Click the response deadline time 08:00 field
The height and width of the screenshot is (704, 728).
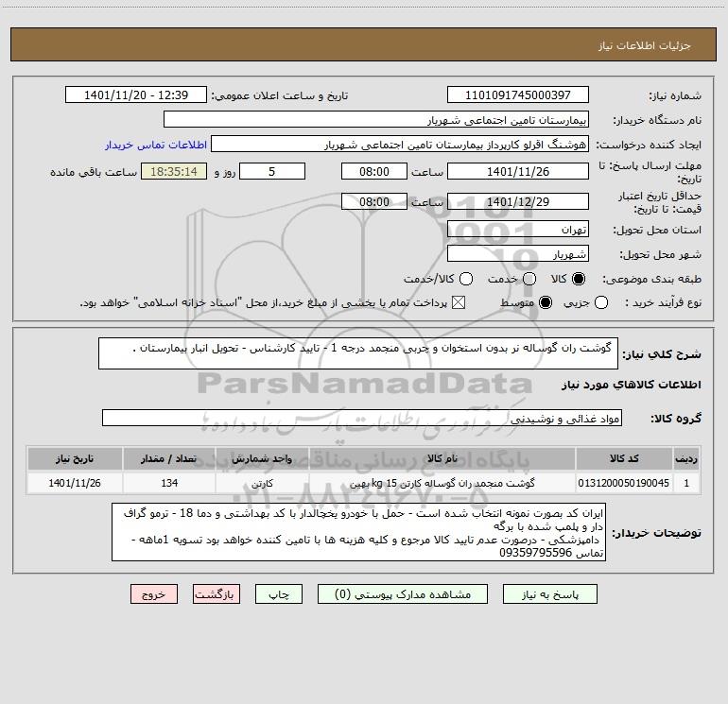pos(374,171)
